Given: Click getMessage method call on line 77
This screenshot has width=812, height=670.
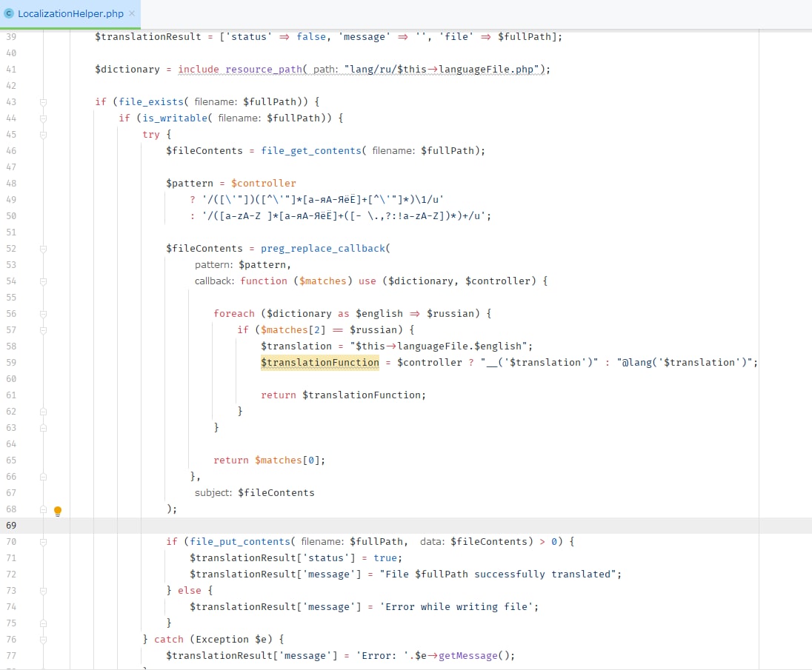Looking at the screenshot, I should click(x=468, y=655).
